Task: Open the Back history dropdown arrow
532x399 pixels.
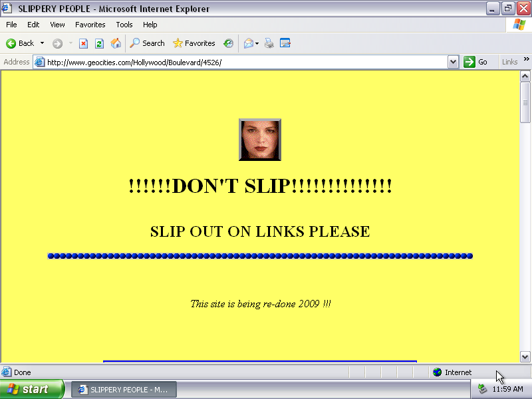Action: 42,43
